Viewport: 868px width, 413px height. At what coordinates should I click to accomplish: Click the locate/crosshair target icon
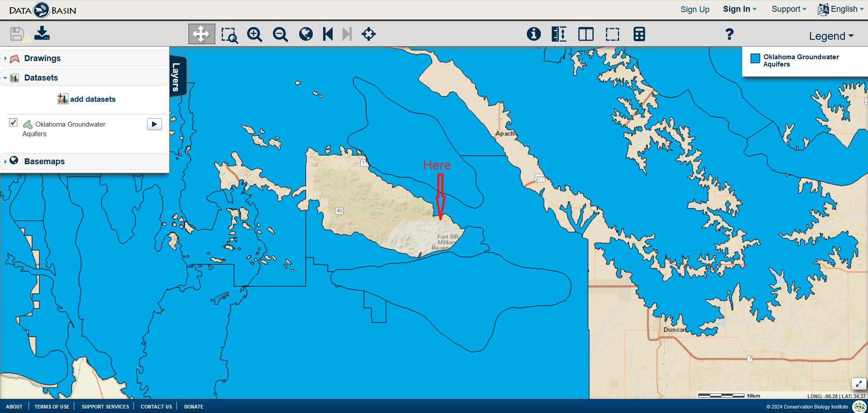pyautogui.click(x=368, y=34)
